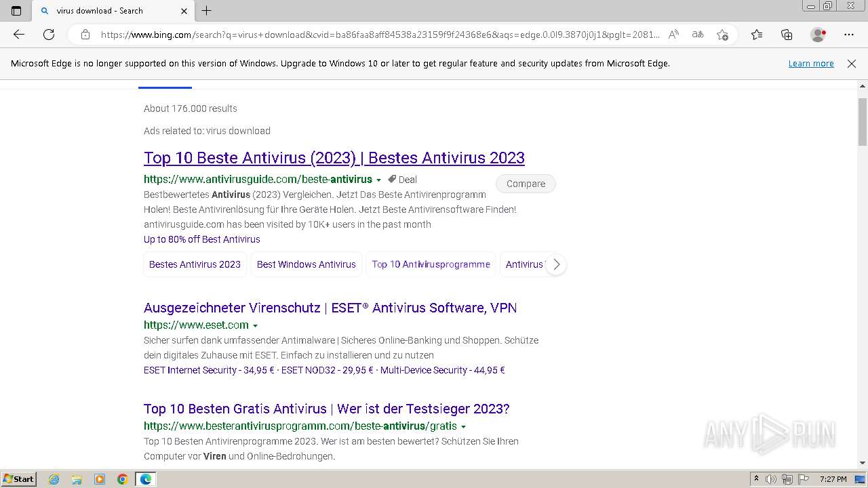
Task: Open the Windows Start menu
Action: tap(18, 479)
